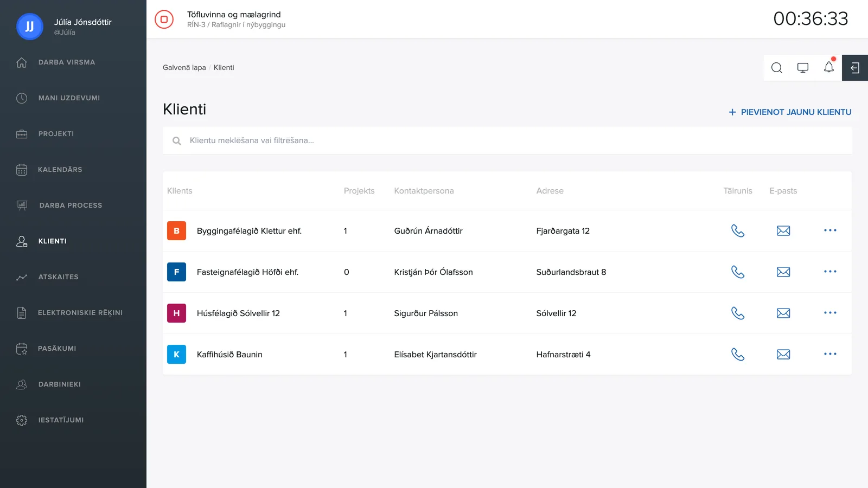This screenshot has height=488, width=868.
Task: Click the E-pasts column header
Action: pyautogui.click(x=783, y=191)
